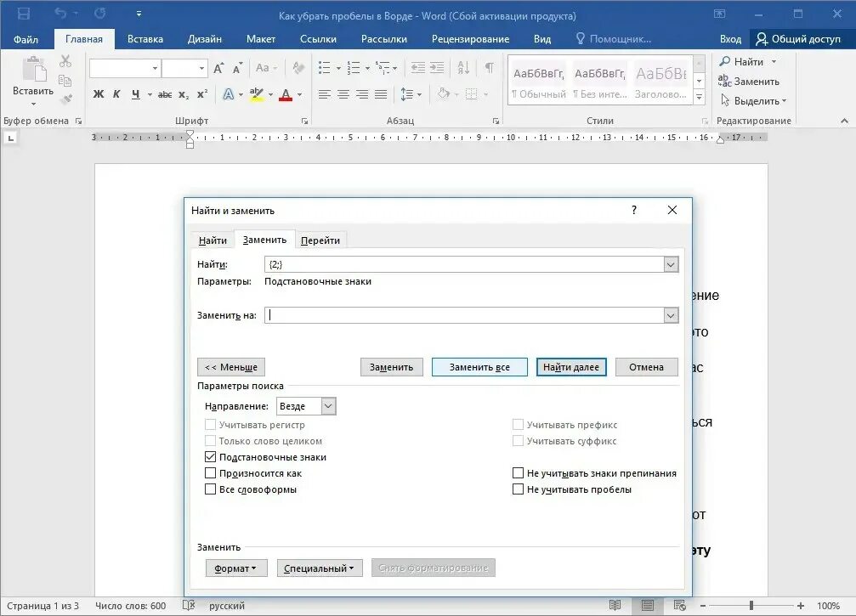Check 'Не учитывать пробелы' checkbox

(518, 489)
